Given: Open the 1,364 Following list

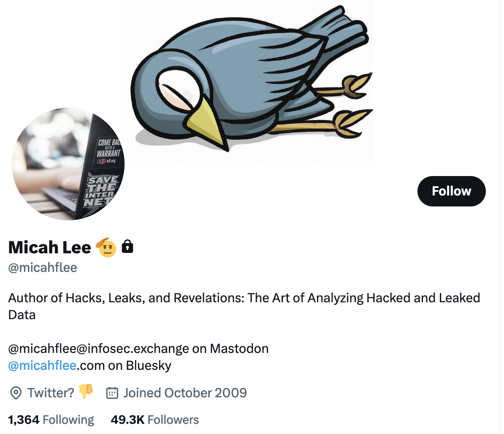Looking at the screenshot, I should pyautogui.click(x=51, y=420).
